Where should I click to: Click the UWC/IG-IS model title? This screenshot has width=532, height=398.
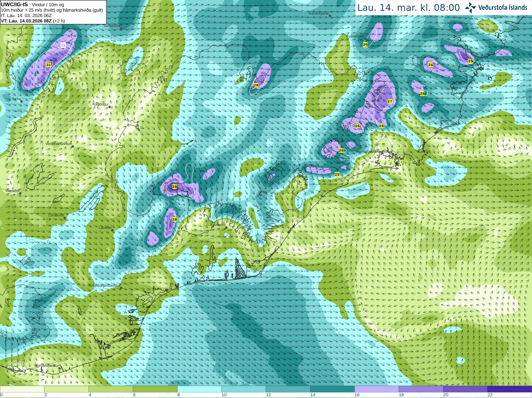tap(14, 5)
